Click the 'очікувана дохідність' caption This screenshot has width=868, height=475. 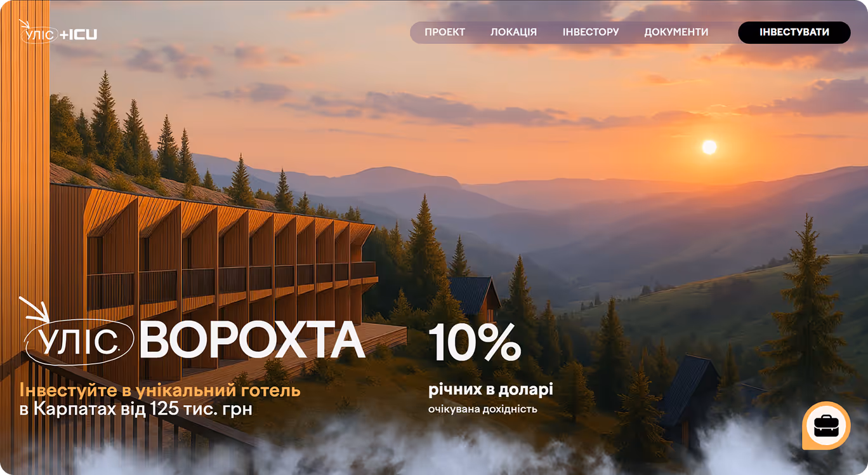click(x=483, y=409)
